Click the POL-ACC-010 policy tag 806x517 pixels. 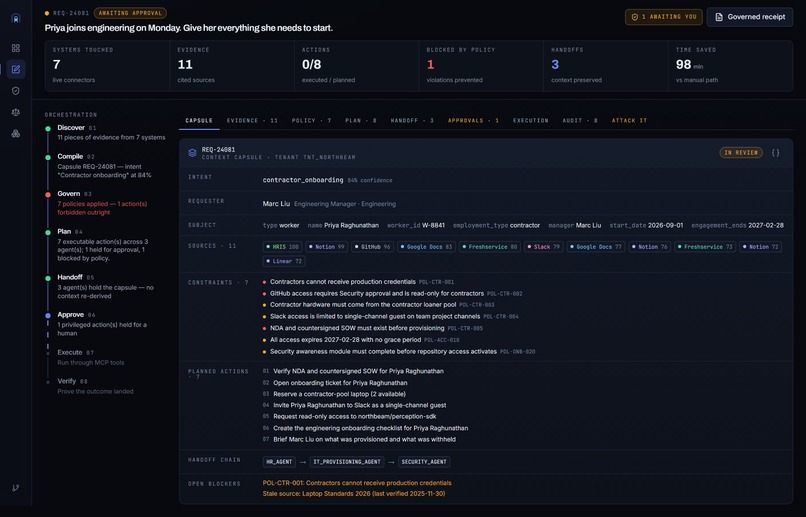(442, 340)
